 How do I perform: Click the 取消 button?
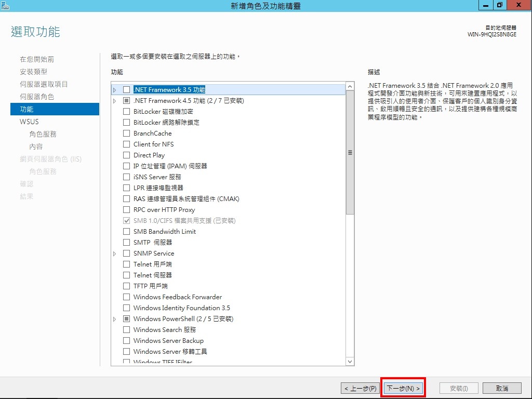[x=502, y=388]
